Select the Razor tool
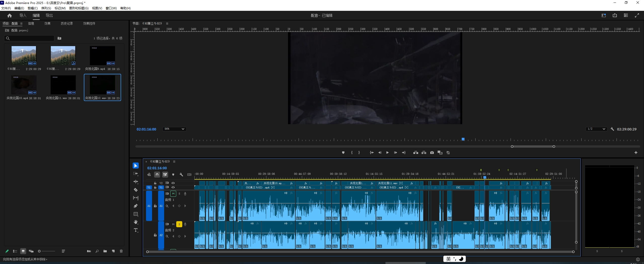 pos(136,190)
